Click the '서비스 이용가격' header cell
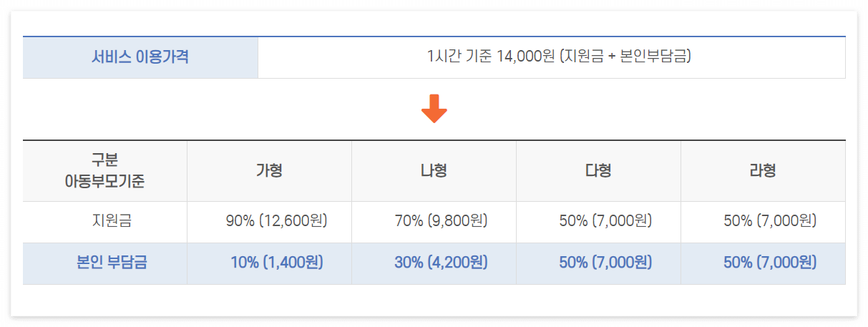Screen dimensions: 868x327 [x=140, y=57]
